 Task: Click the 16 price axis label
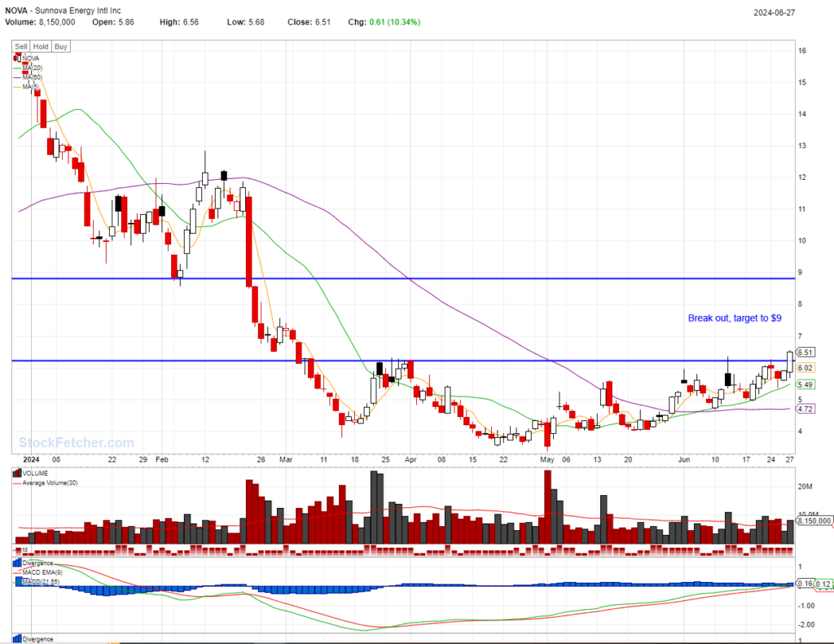coord(802,50)
